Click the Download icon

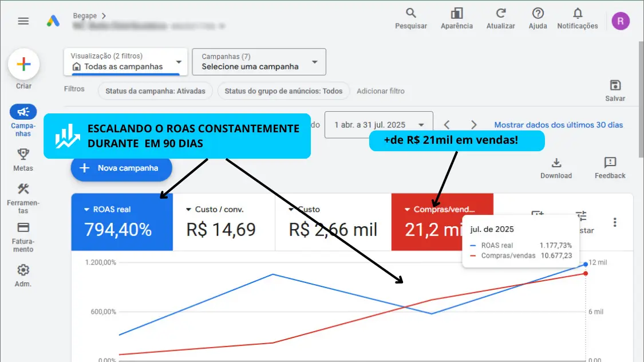(x=556, y=163)
